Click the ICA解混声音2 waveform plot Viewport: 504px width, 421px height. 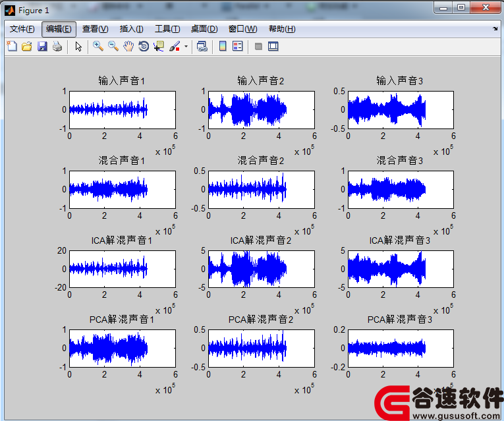point(262,269)
